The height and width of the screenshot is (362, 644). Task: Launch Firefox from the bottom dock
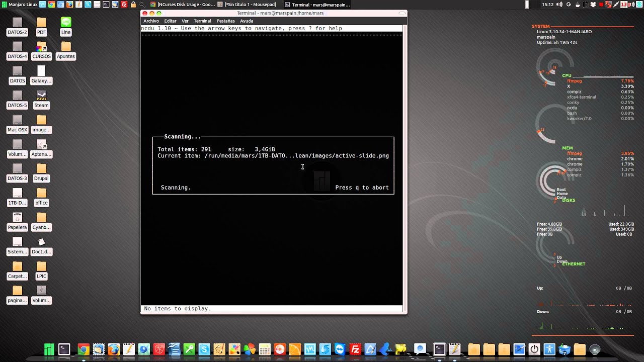point(114,349)
